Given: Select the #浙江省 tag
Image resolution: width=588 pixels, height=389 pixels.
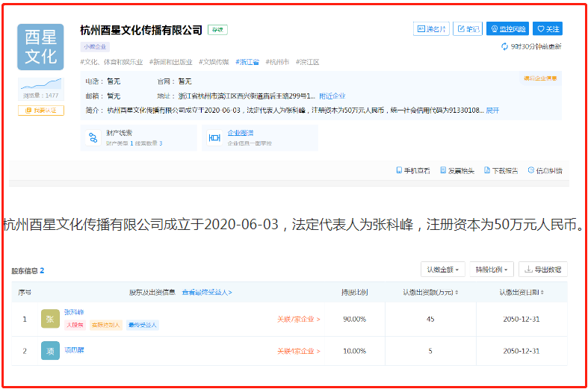Looking at the screenshot, I should (247, 62).
